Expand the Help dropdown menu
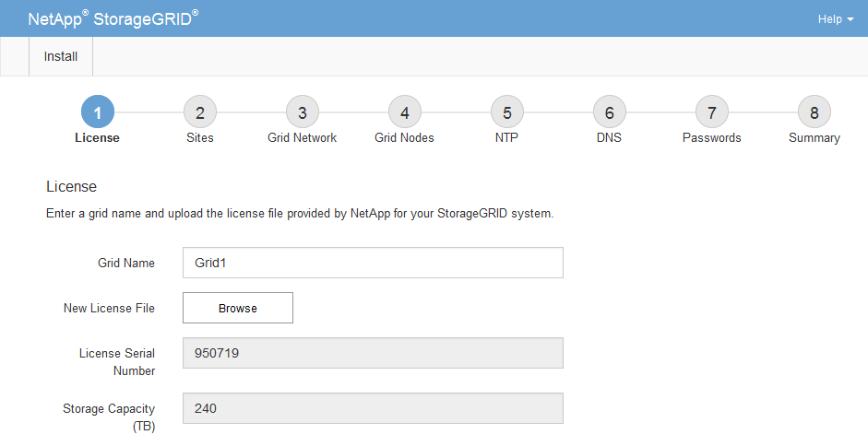Screen dimensions: 868x446 point(835,19)
